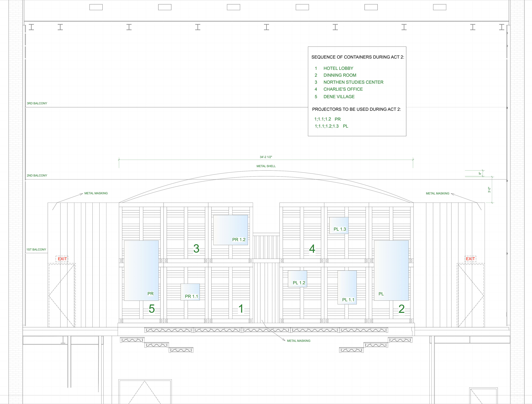Click HOTEL LOBBY in the sequence legend
This screenshot has width=532, height=404.
coord(338,68)
